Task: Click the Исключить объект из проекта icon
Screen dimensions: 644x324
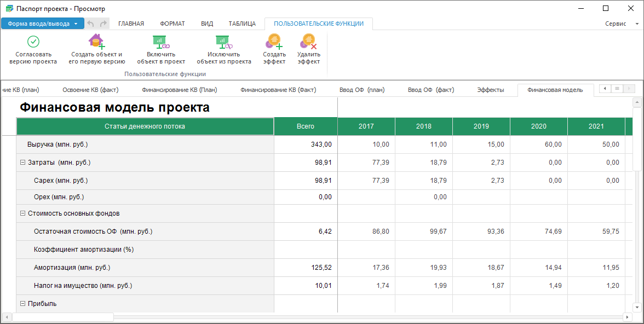Action: pyautogui.click(x=224, y=42)
